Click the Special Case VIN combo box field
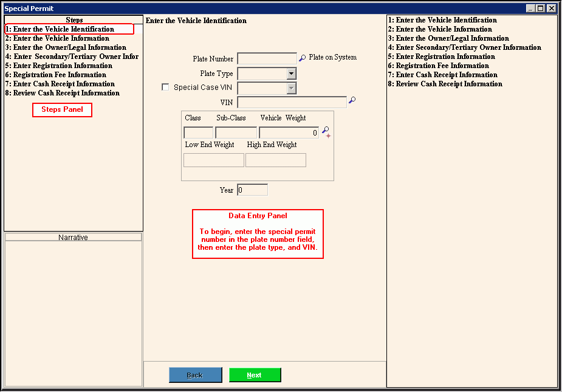562x392 pixels. click(x=267, y=88)
